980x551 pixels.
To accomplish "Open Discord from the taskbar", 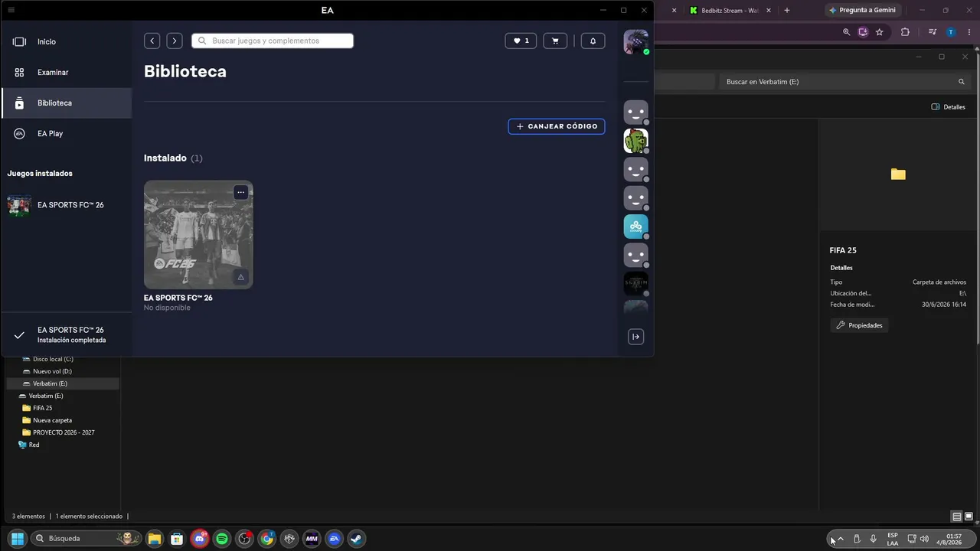I will (200, 539).
